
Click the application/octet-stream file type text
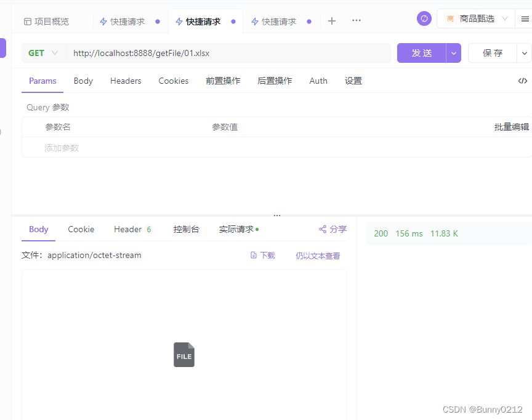94,255
